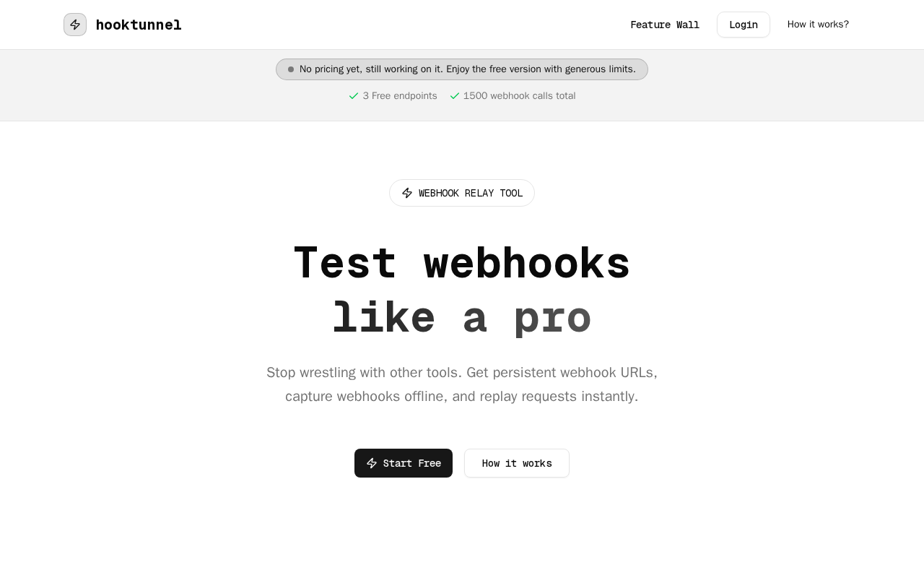This screenshot has height=578, width=924.
Task: Click the 'Stop wrestling with other tools' paragraph
Action: click(462, 384)
